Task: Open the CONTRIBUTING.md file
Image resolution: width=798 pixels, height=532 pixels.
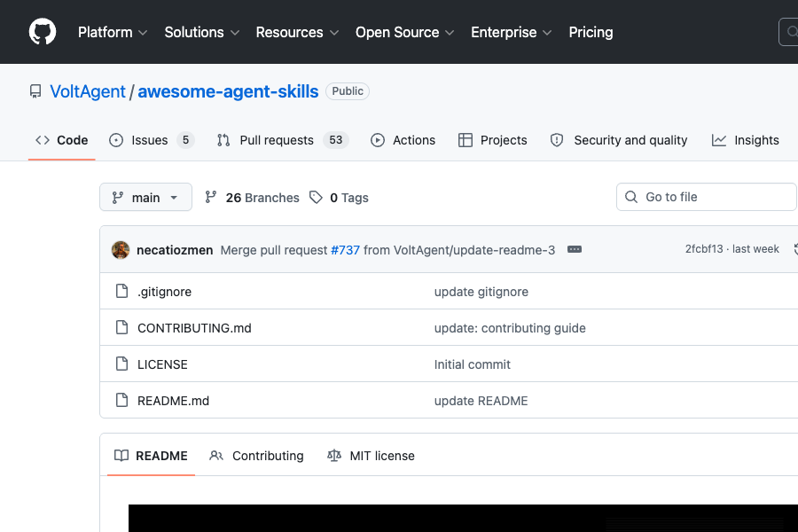Action: pos(194,328)
